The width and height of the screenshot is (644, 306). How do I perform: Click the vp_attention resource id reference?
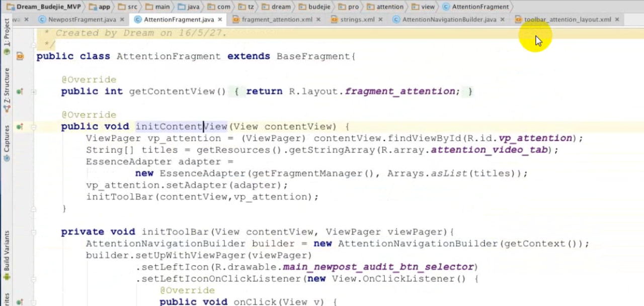pyautogui.click(x=535, y=138)
